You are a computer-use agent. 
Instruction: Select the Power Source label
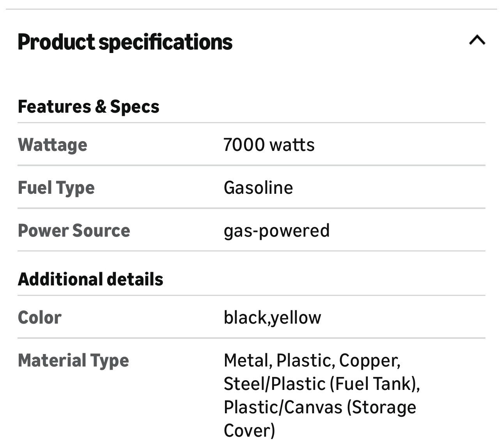[x=74, y=230]
